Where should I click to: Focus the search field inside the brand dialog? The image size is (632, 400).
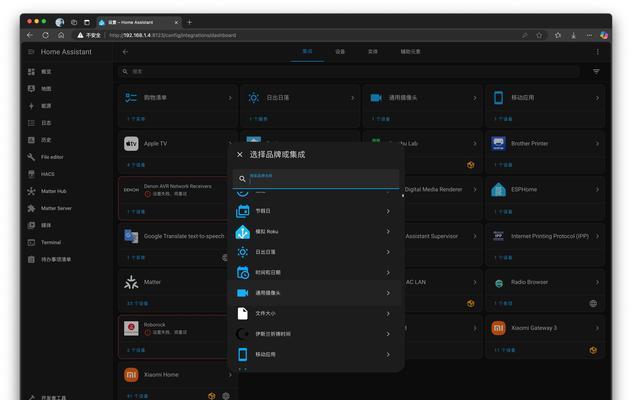pyautogui.click(x=316, y=179)
